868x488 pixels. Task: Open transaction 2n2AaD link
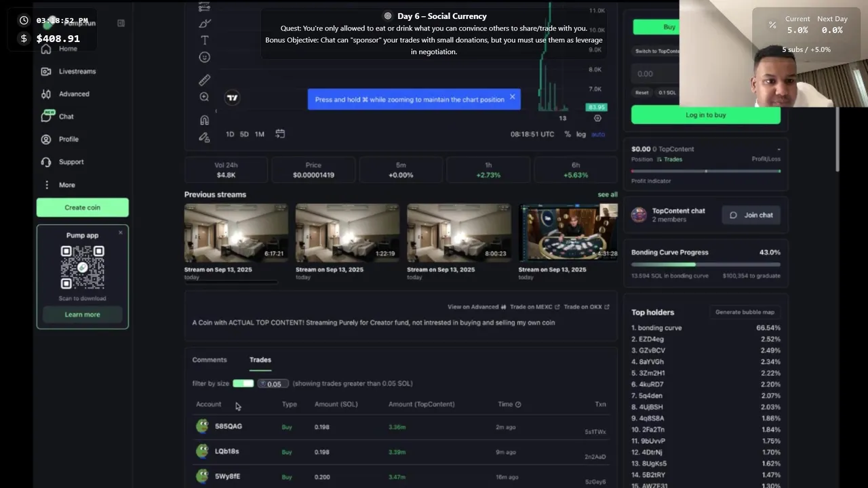pyautogui.click(x=595, y=457)
